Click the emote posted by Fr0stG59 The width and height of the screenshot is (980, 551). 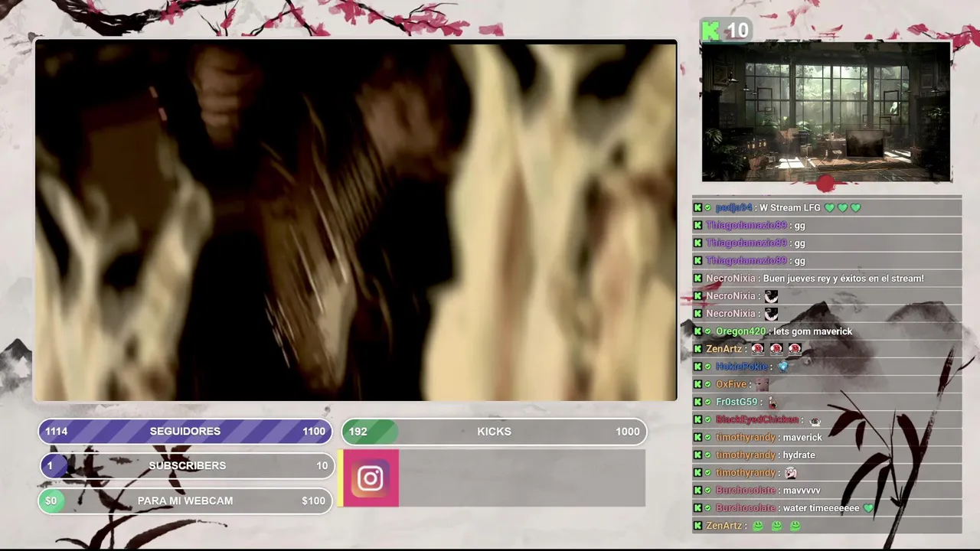(x=772, y=402)
